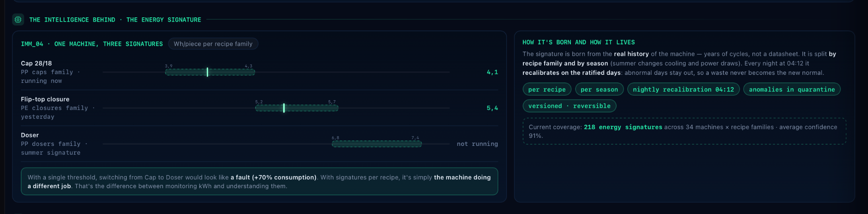Click the Doser signature range bar
Viewport: 868px width, 214px height.
pyautogui.click(x=377, y=144)
